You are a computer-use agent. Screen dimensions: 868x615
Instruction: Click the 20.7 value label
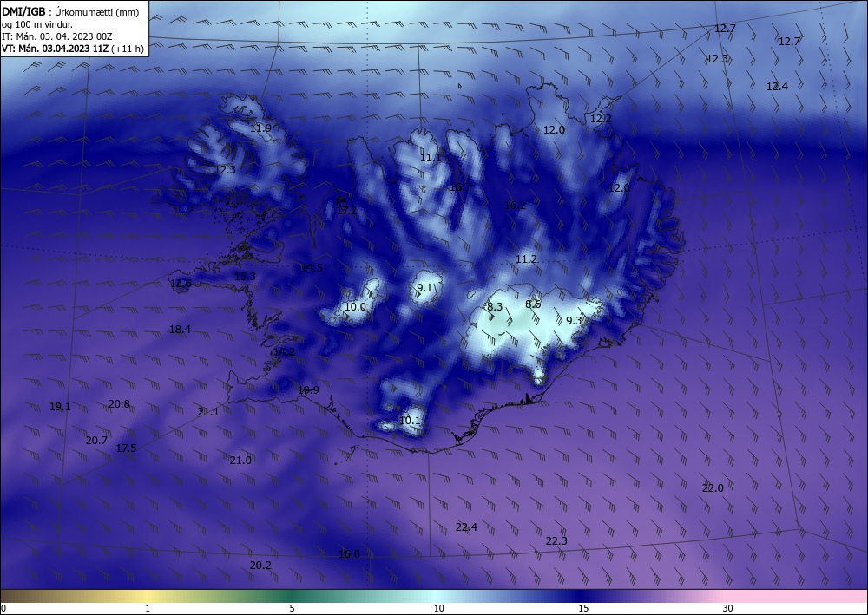96,441
